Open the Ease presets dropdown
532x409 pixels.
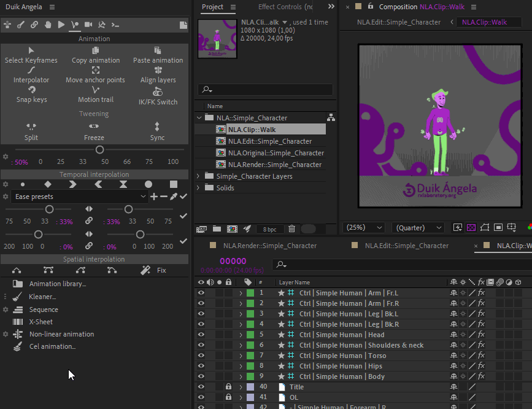coord(80,197)
